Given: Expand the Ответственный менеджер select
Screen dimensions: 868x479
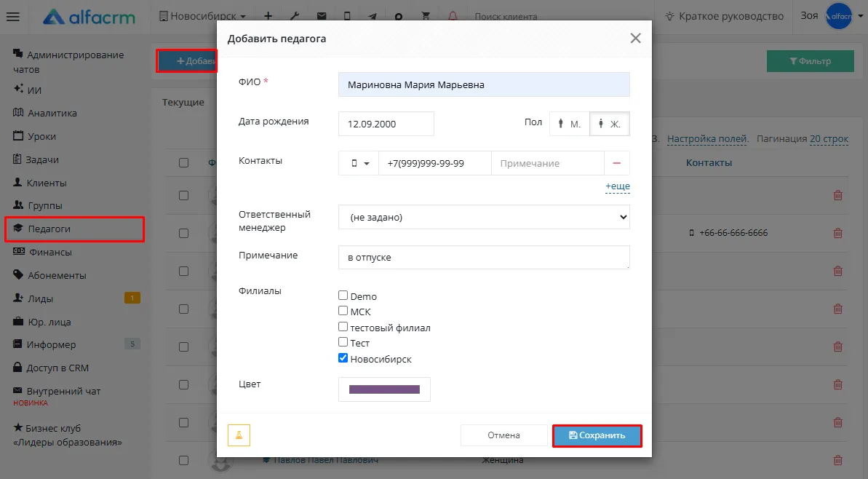Looking at the screenshot, I should pos(484,217).
